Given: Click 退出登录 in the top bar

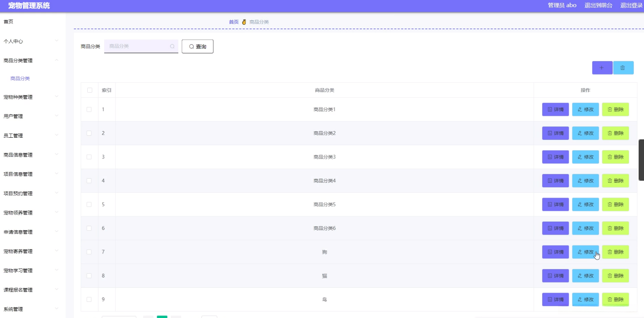Looking at the screenshot, I should click(632, 5).
